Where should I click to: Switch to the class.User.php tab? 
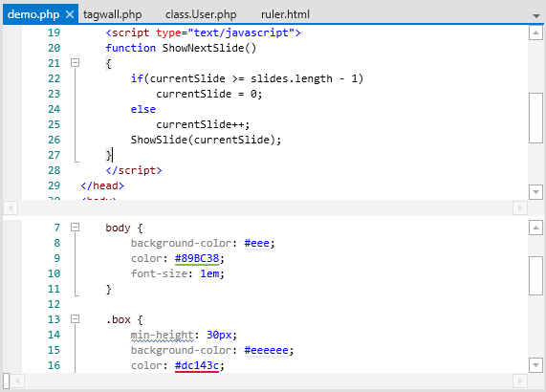point(201,14)
